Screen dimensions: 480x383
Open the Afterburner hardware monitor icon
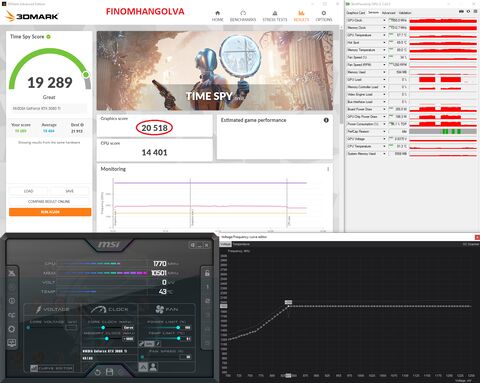click(12, 343)
